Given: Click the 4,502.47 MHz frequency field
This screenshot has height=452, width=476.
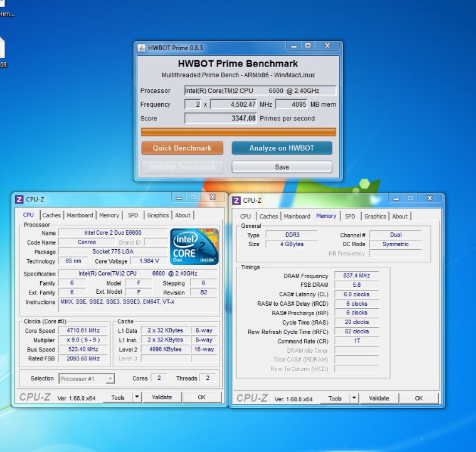Looking at the screenshot, I should (233, 104).
